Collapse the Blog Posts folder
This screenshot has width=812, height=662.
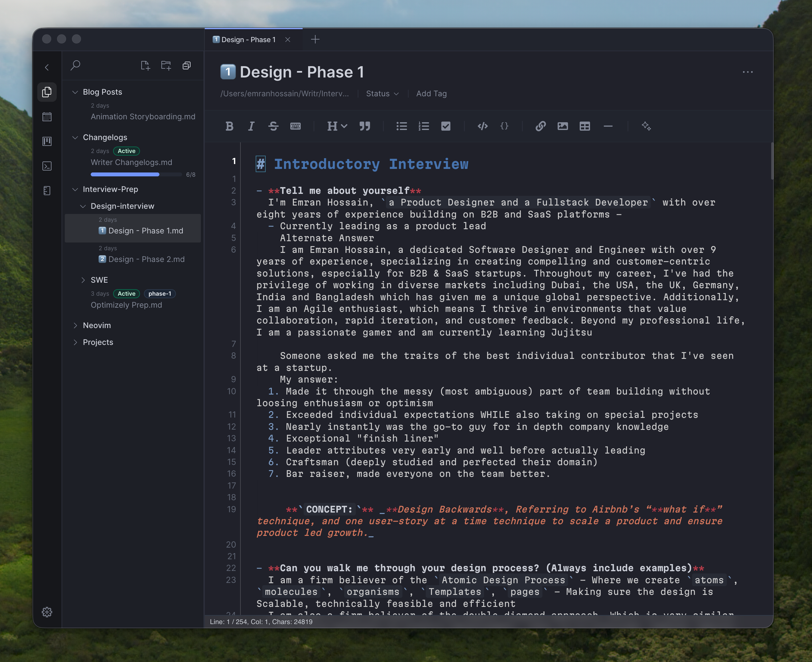(75, 92)
